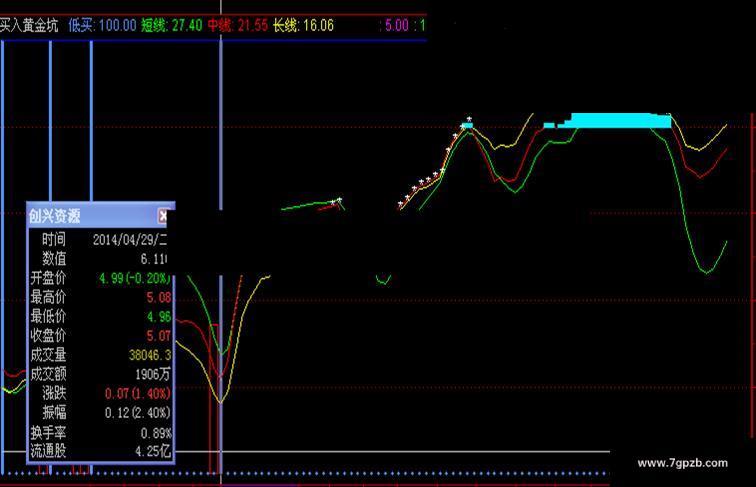756x487 pixels.
Task: Close the 创兴资源 info popup
Action: point(163,216)
